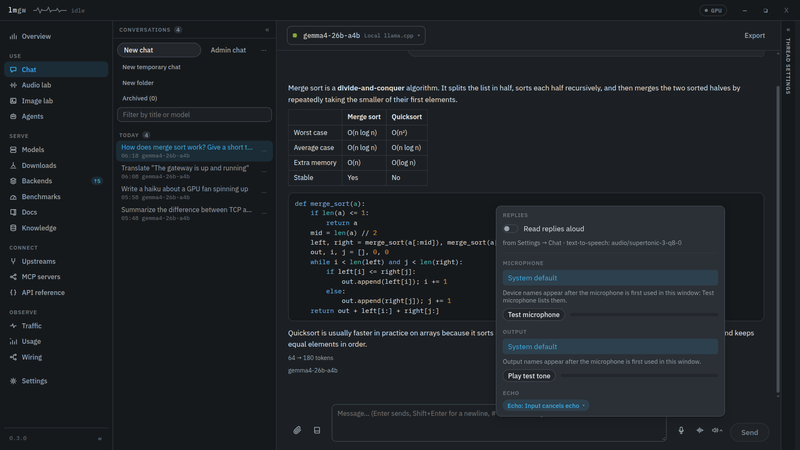The height and width of the screenshot is (450, 800).
Task: Click Export
Action: point(754,36)
